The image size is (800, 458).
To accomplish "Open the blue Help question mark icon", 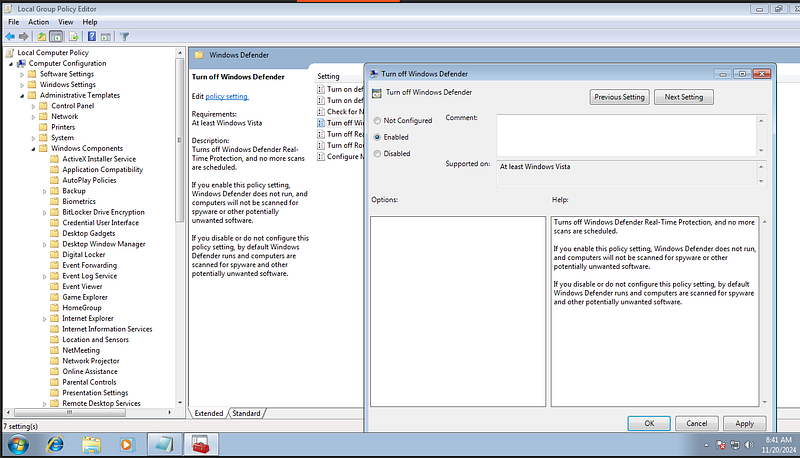I will [x=91, y=37].
